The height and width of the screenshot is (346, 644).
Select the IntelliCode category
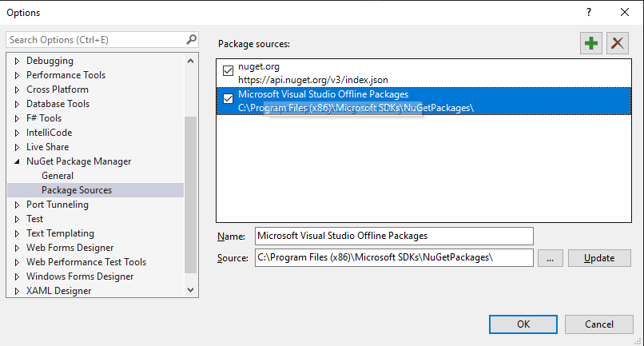coord(49,133)
